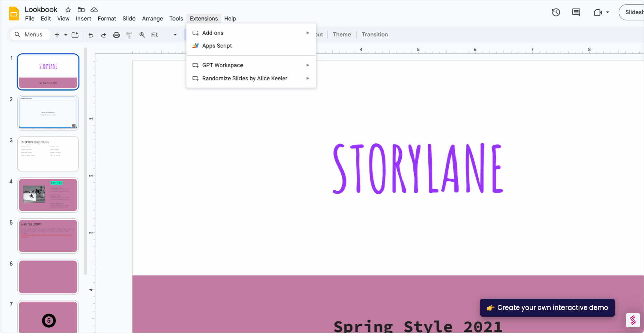
Task: Select the paint format tool
Action: tap(129, 35)
